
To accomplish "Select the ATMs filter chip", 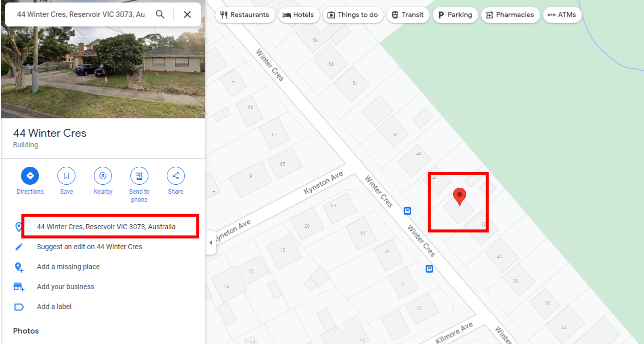I will point(562,15).
